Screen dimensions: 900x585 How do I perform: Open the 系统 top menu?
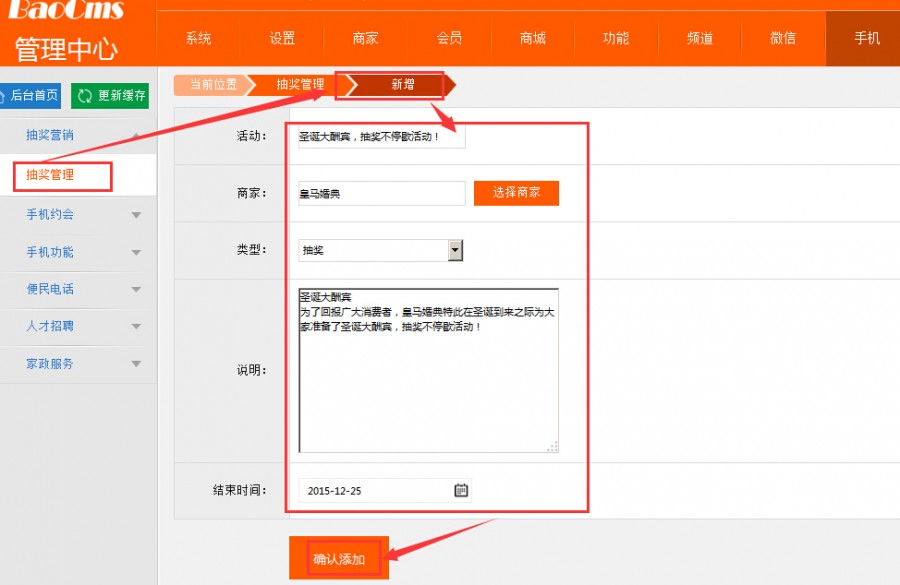[198, 38]
